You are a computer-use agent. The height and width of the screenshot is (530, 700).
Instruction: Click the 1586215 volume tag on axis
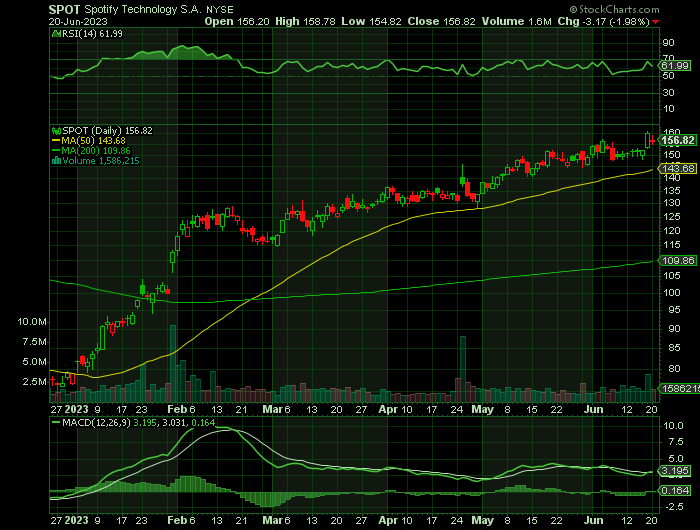680,388
